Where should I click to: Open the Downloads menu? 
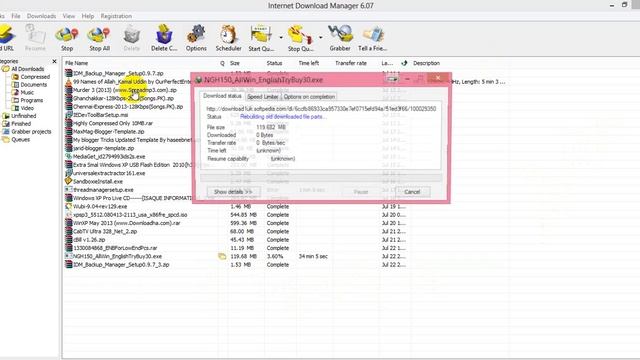point(41,16)
